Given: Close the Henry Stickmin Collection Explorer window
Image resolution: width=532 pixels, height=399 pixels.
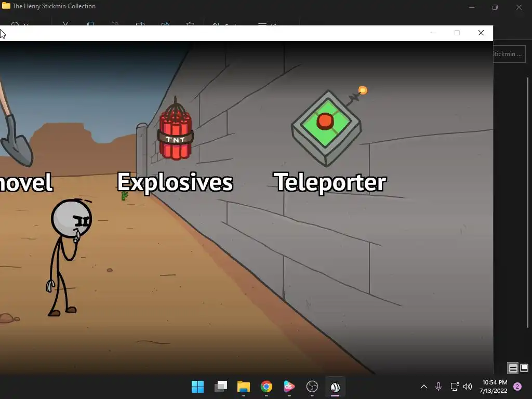Looking at the screenshot, I should [x=519, y=7].
